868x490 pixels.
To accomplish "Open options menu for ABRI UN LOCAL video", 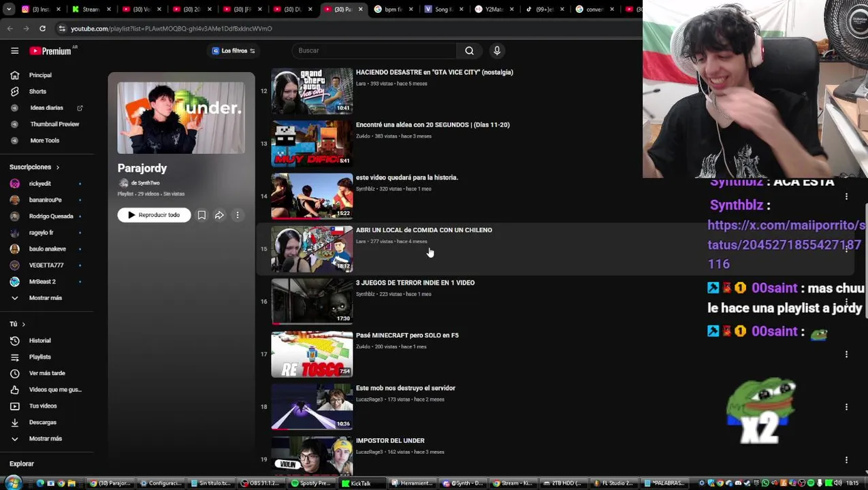I will (x=846, y=249).
